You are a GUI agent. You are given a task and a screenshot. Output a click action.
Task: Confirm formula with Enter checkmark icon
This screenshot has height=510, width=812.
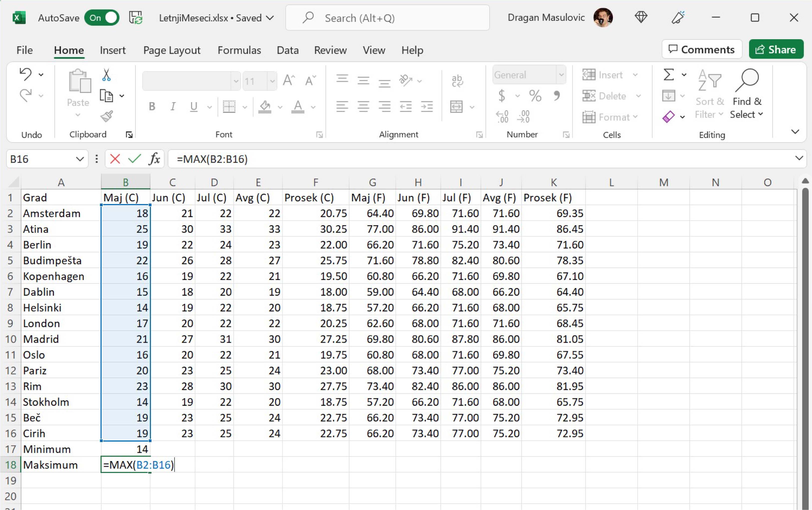(134, 159)
